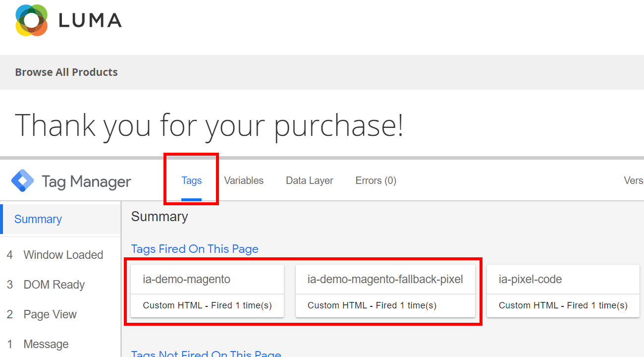This screenshot has height=357, width=644.
Task: Click the Summary panel heading text
Action: click(160, 217)
